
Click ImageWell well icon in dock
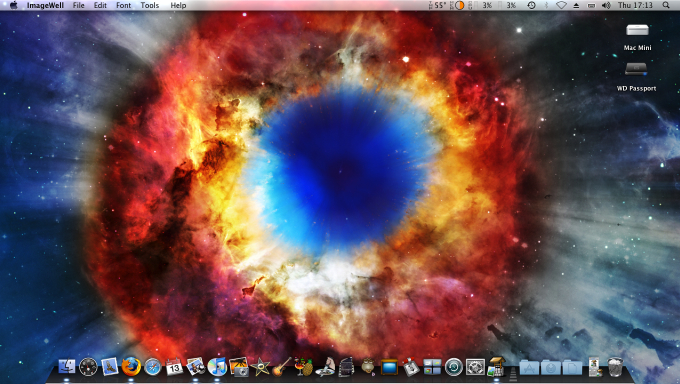point(496,367)
